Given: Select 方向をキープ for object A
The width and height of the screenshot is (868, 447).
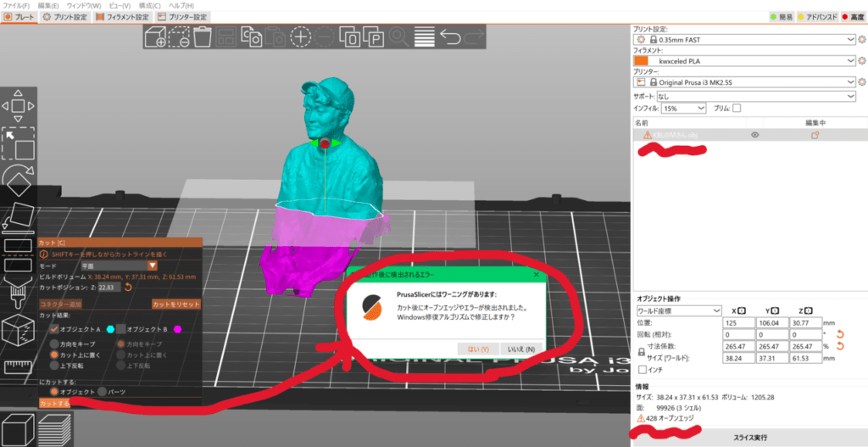Looking at the screenshot, I should 54,344.
